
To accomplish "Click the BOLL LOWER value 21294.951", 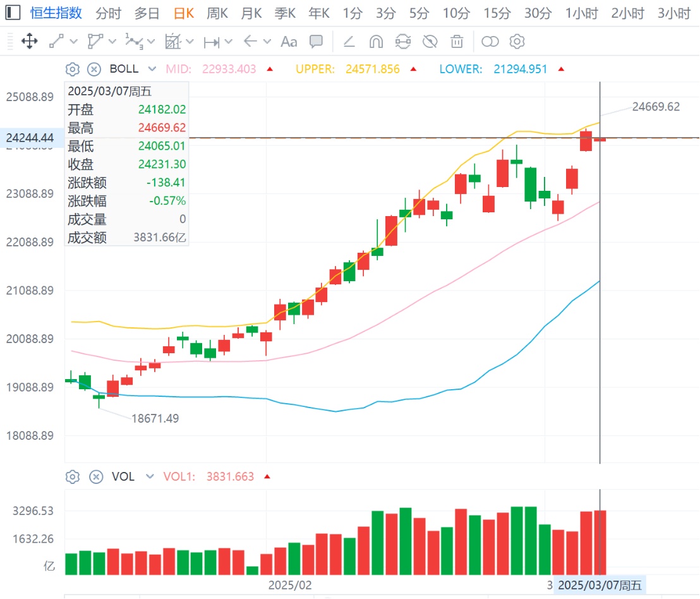I will (520, 69).
